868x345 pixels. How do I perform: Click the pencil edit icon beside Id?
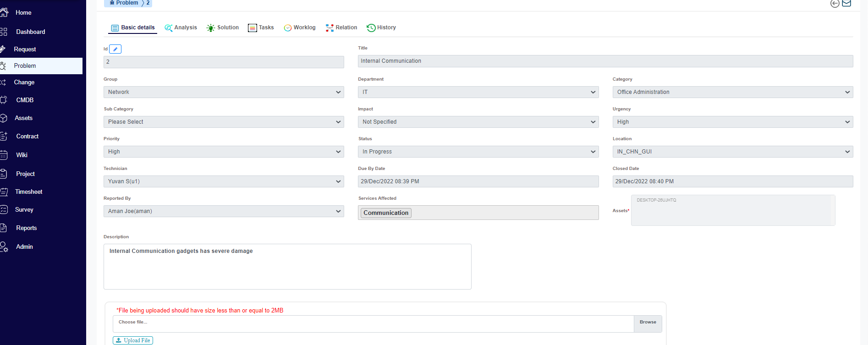coord(115,49)
